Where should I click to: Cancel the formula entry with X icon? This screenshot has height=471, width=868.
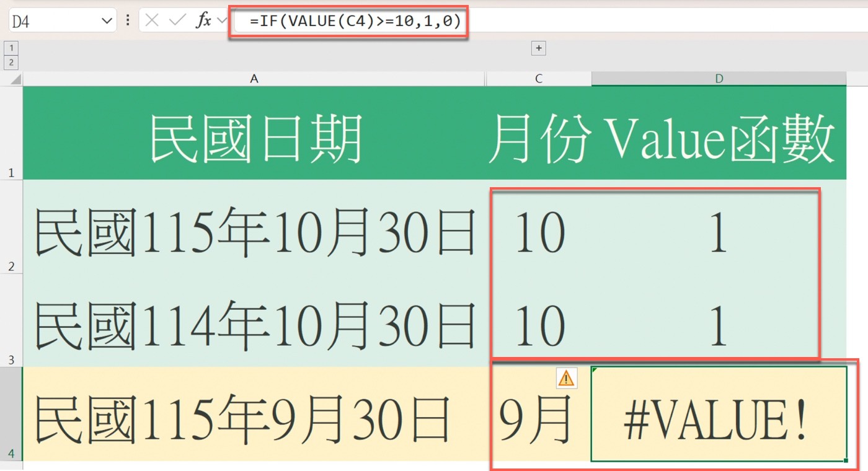point(152,21)
